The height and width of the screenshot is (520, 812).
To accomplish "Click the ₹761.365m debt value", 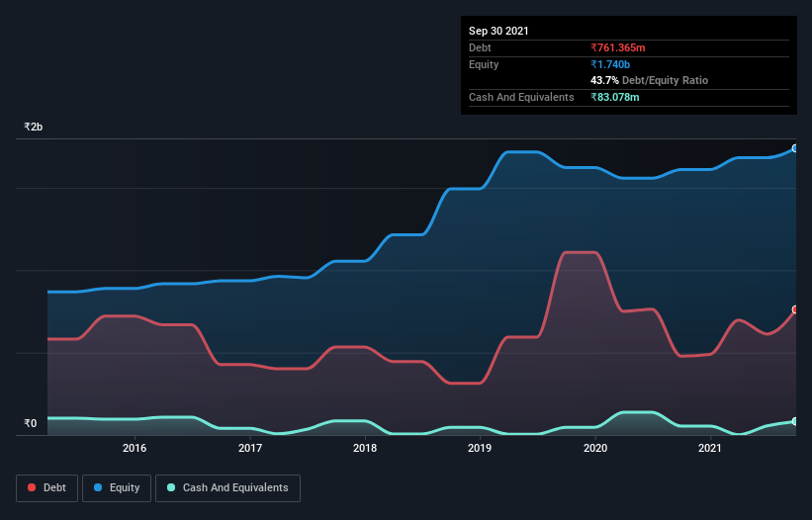I will [x=618, y=47].
